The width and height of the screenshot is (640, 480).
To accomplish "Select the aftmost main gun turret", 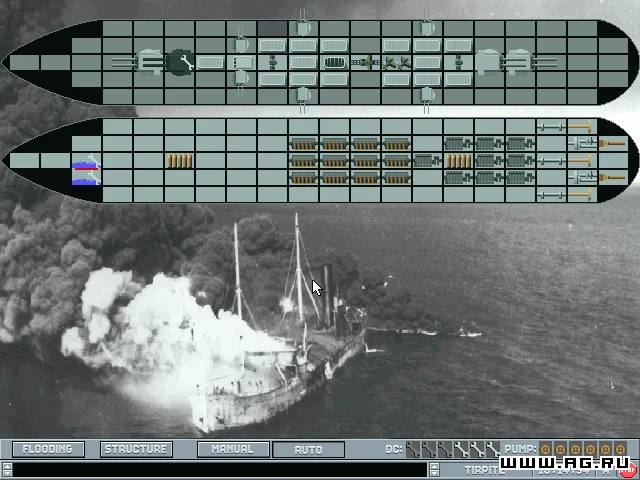I will coord(518,62).
